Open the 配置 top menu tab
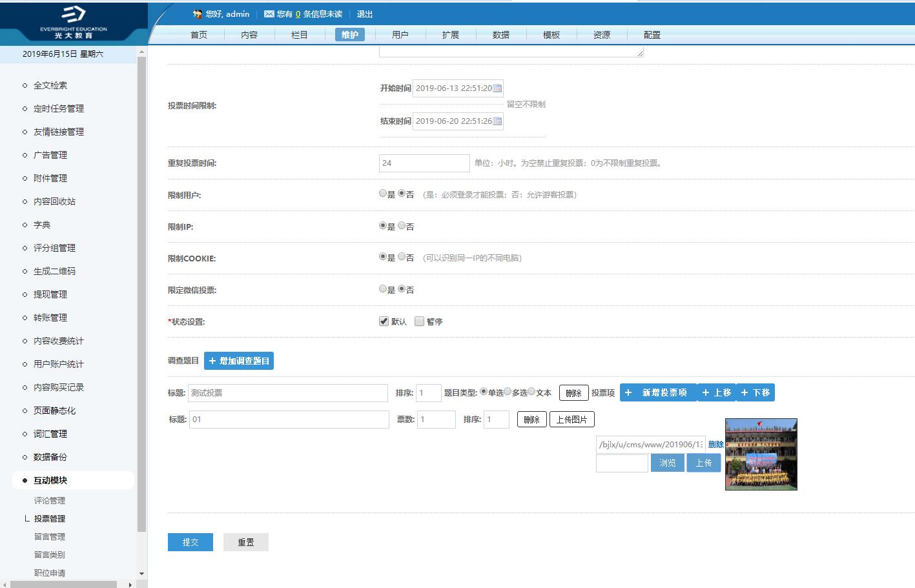915x588 pixels. [x=652, y=35]
